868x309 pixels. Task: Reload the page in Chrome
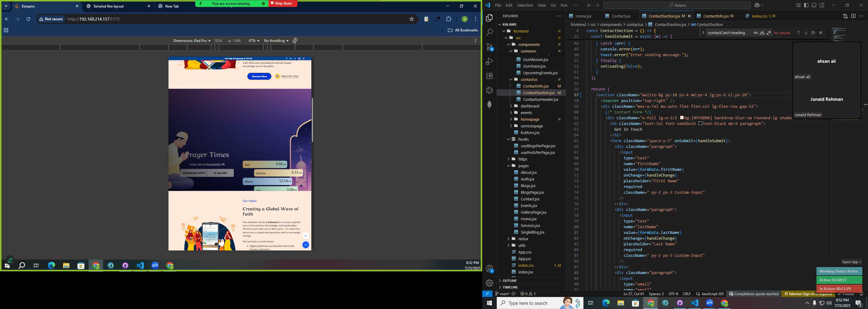pyautogui.click(x=28, y=19)
